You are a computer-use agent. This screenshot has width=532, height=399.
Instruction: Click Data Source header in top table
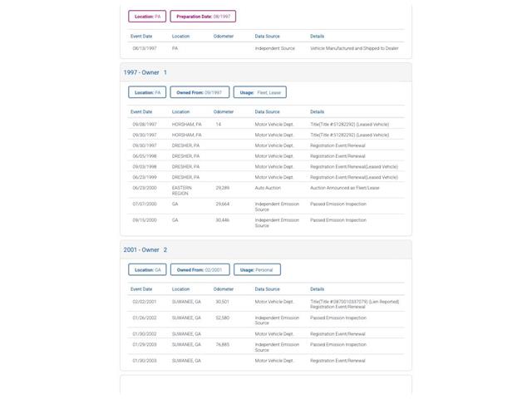click(x=268, y=37)
